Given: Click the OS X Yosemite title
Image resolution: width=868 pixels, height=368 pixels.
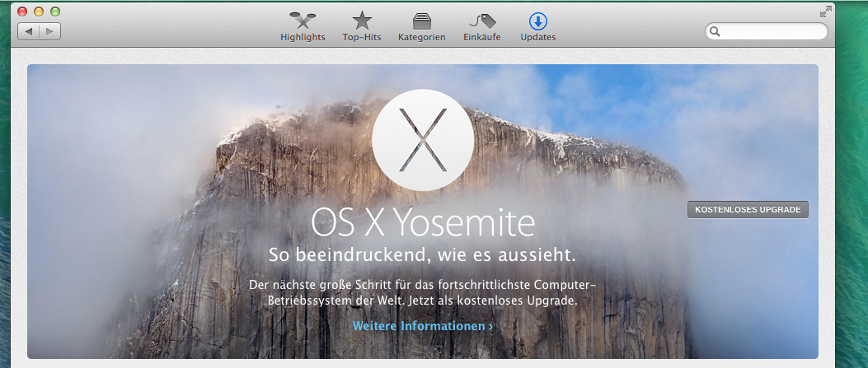Looking at the screenshot, I should point(422,222).
